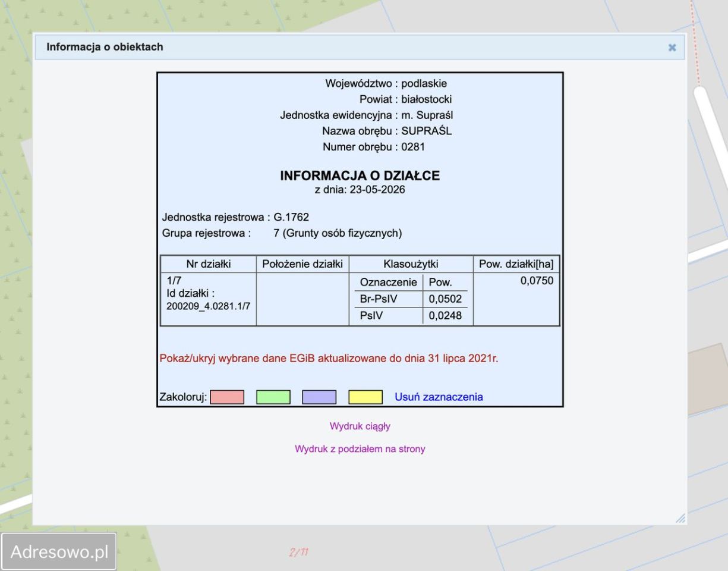Click the parcel Id 200209_4.0281.1/7 text
Screen dimensions: 728x571
pos(208,306)
